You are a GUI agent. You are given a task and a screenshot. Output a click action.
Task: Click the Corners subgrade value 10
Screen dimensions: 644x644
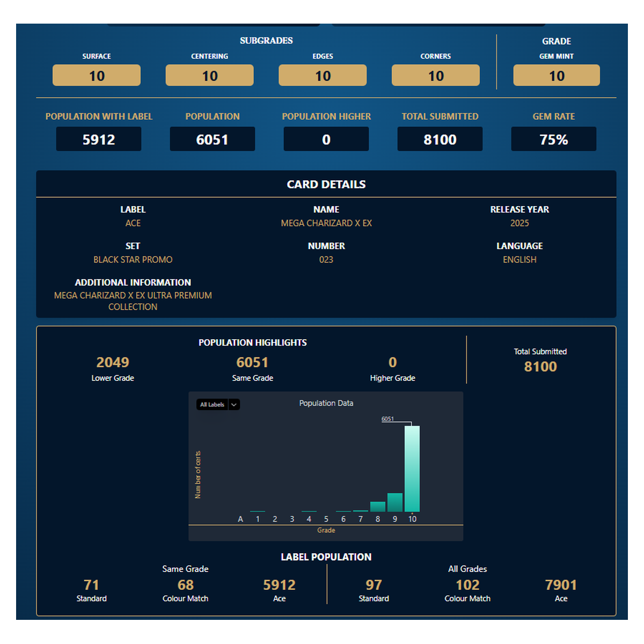coord(436,76)
